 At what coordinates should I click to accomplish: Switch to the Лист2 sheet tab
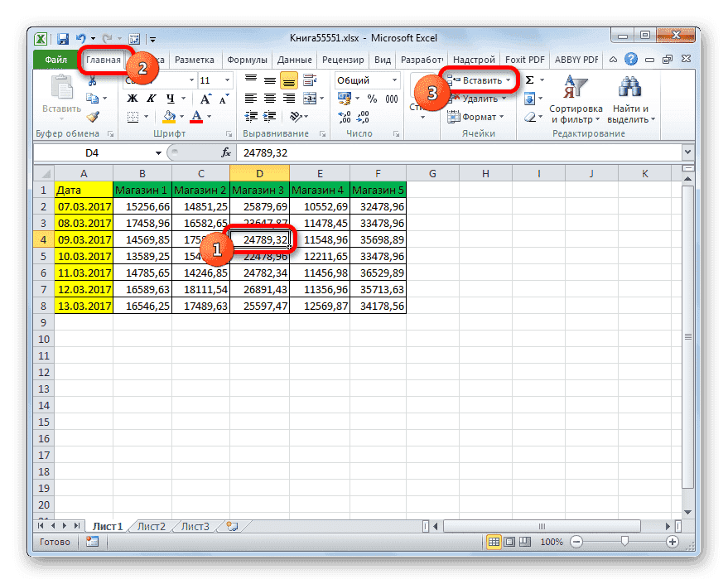(152, 525)
